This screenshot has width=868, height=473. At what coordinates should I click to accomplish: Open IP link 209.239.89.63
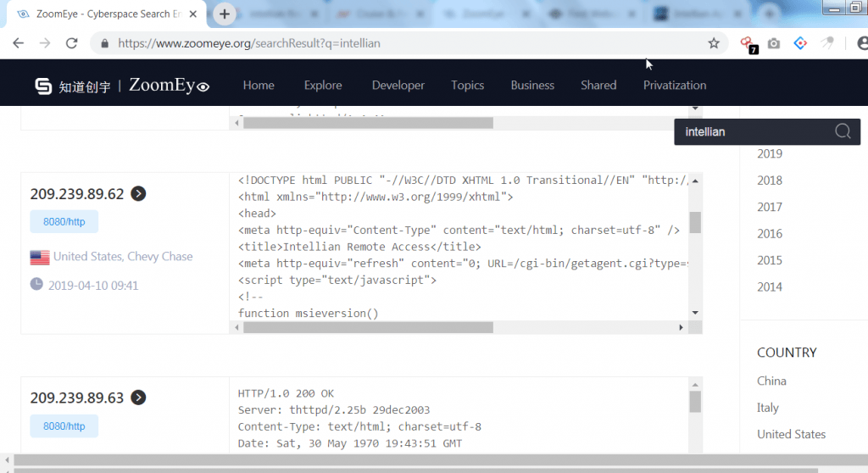[77, 398]
